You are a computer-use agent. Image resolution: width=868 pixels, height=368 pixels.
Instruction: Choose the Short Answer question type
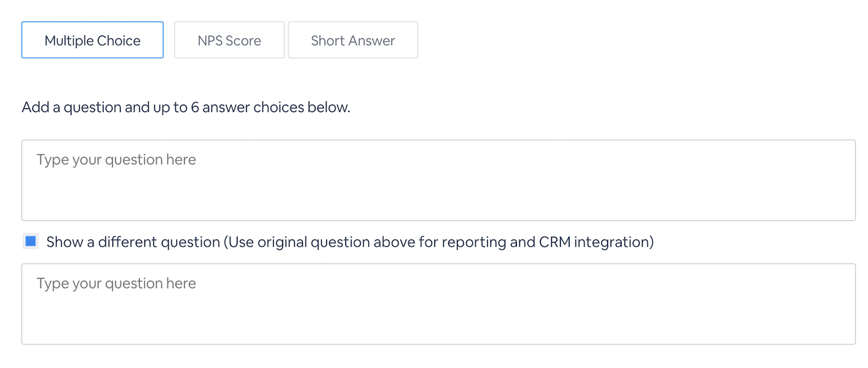point(353,40)
